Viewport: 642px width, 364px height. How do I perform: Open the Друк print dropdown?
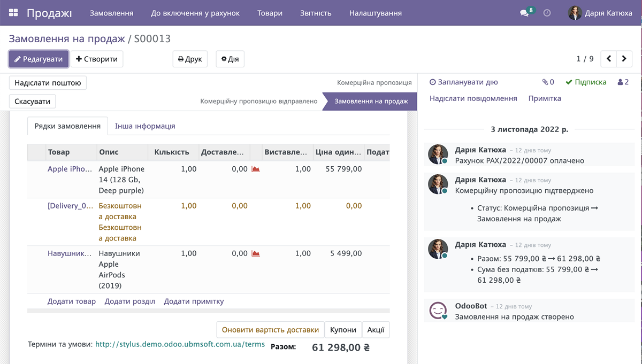coord(189,59)
